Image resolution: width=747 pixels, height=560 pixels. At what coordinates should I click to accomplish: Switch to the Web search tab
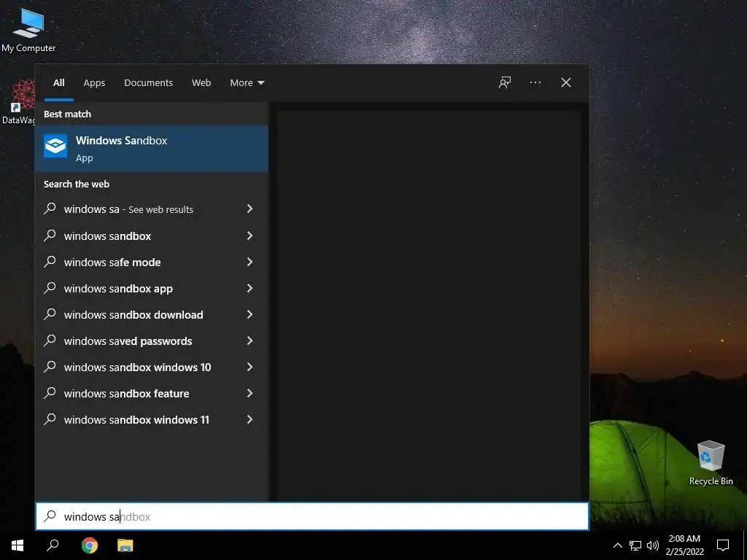click(x=201, y=82)
